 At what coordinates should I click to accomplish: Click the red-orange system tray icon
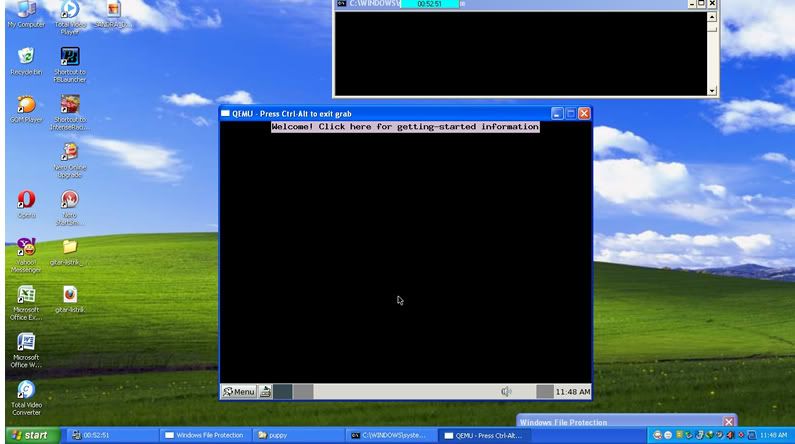click(x=730, y=435)
